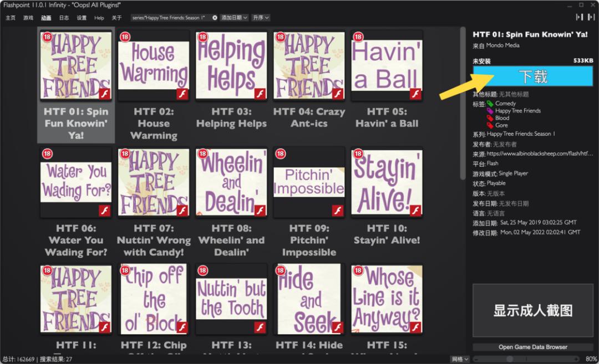599x364 pixels.
Task: Click the Comedy tag
Action: pyautogui.click(x=505, y=104)
